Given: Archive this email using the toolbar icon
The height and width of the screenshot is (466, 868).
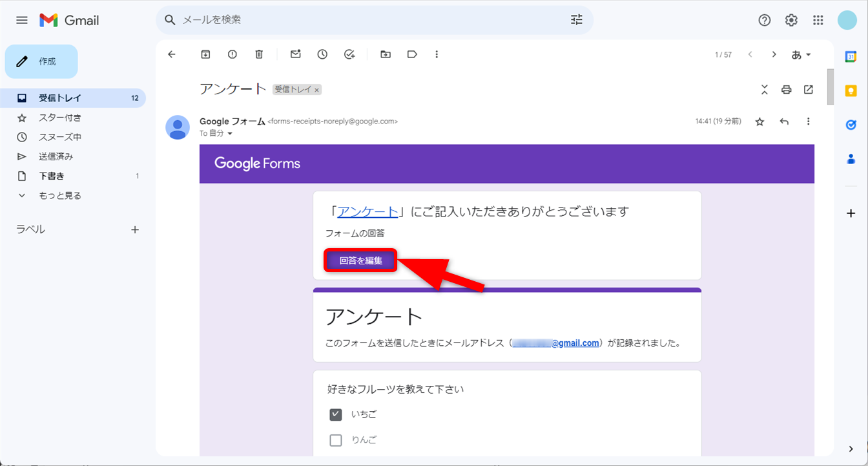Looking at the screenshot, I should coord(205,54).
